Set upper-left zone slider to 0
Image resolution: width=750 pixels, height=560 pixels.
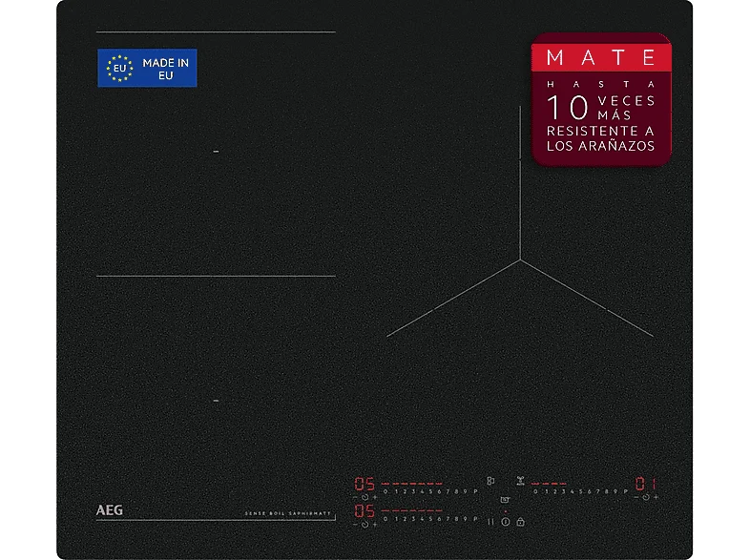point(385,491)
